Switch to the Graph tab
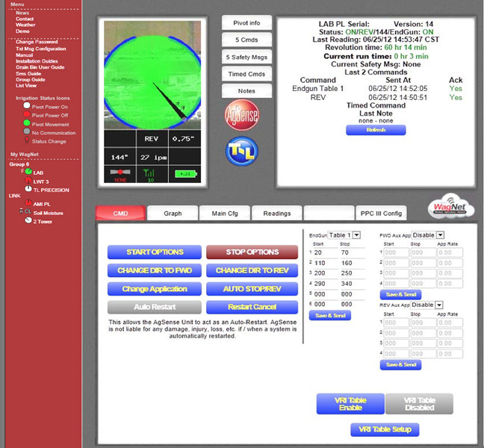Image resolution: width=484 pixels, height=448 pixels. click(173, 214)
